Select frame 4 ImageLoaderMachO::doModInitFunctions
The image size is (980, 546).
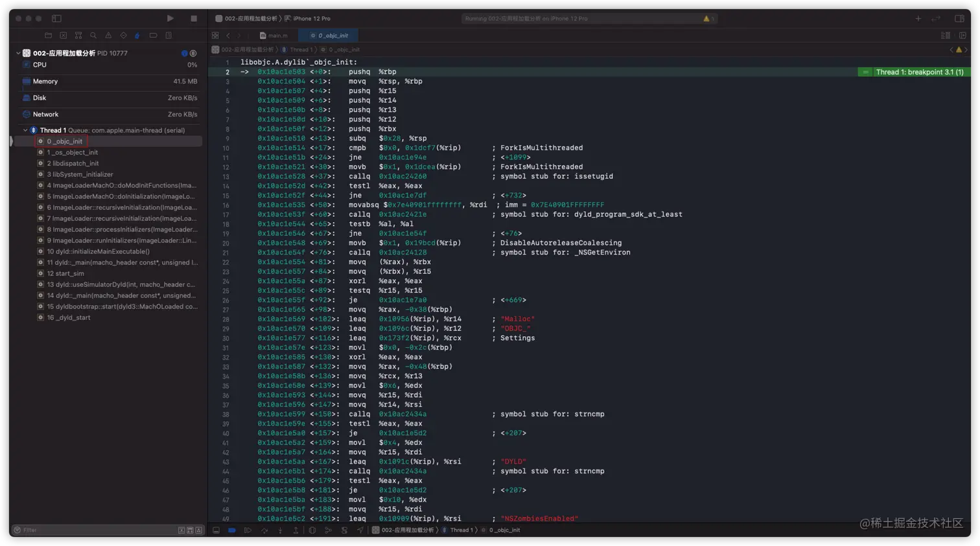(x=108, y=185)
